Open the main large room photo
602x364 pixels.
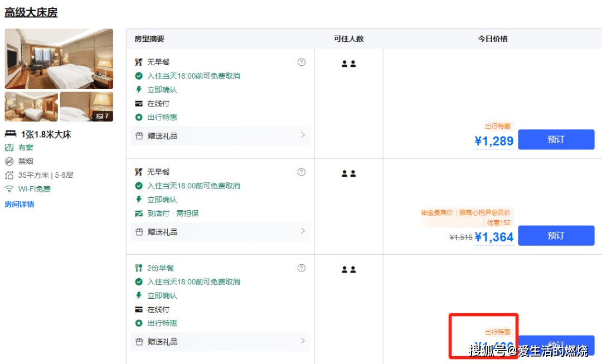tap(59, 59)
